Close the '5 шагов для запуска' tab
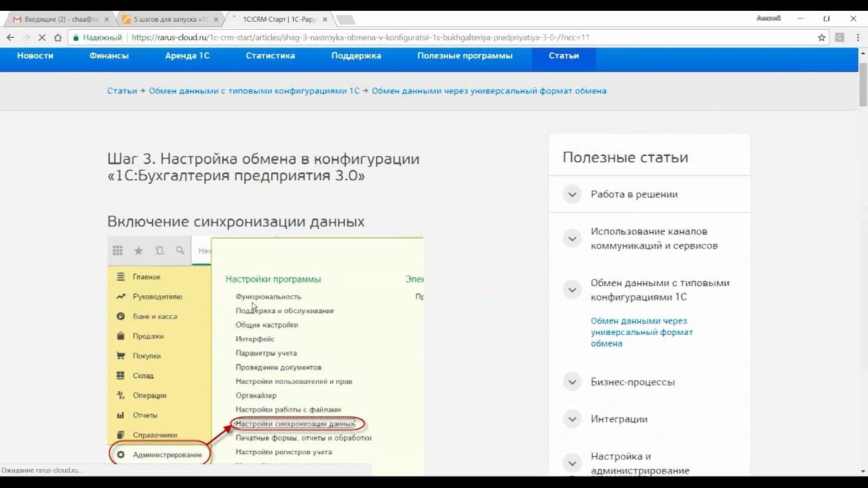This screenshot has width=868, height=488. (216, 20)
